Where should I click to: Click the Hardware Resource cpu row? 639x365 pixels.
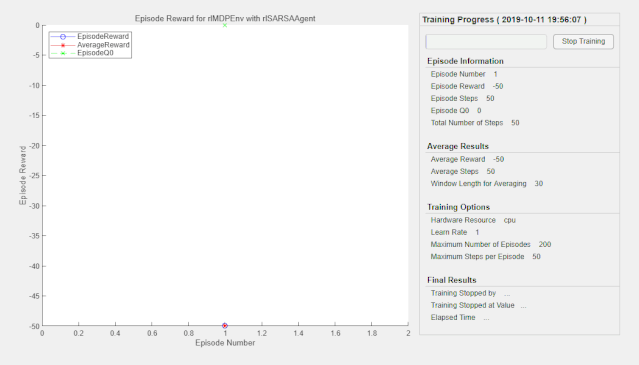(x=473, y=220)
